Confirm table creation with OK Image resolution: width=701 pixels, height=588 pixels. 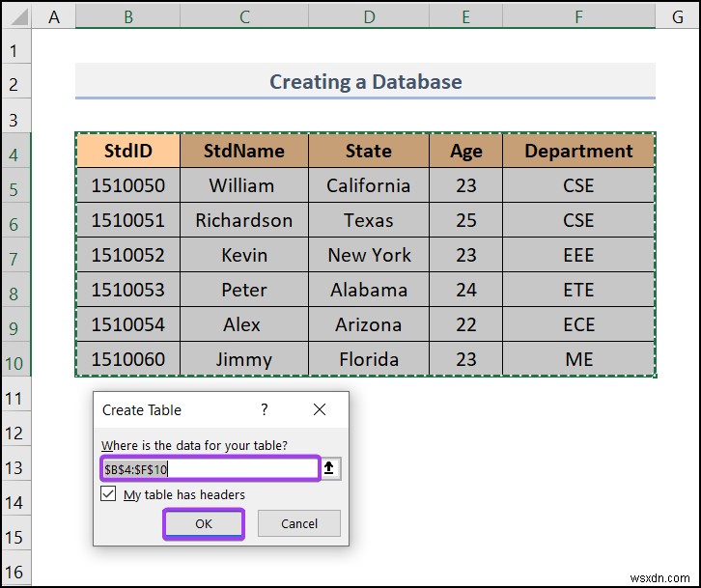pyautogui.click(x=204, y=523)
